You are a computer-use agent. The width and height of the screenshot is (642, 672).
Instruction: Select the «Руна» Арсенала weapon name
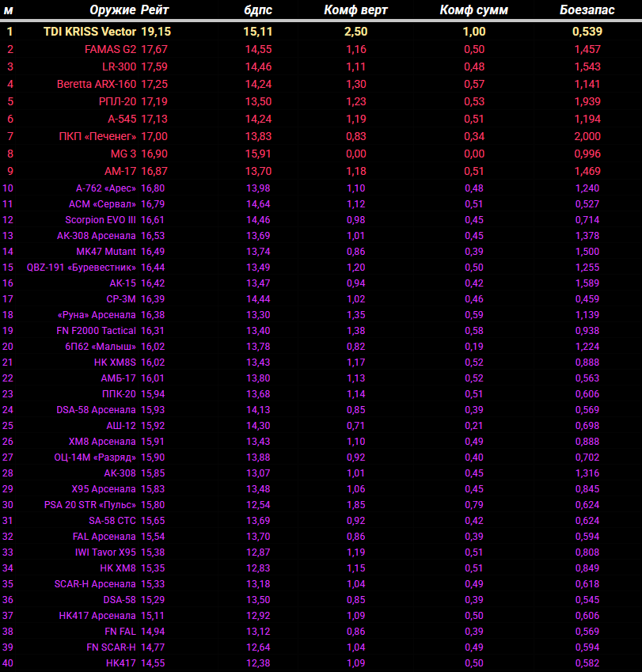click(97, 315)
